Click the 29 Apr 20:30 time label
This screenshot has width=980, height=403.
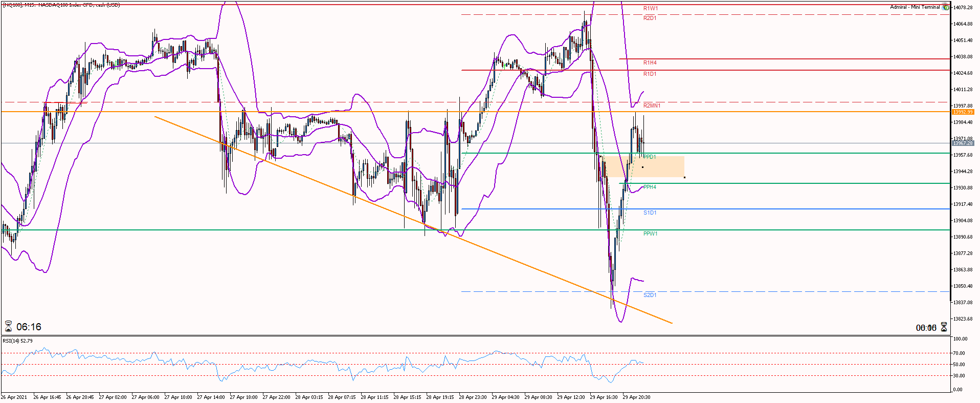point(636,397)
